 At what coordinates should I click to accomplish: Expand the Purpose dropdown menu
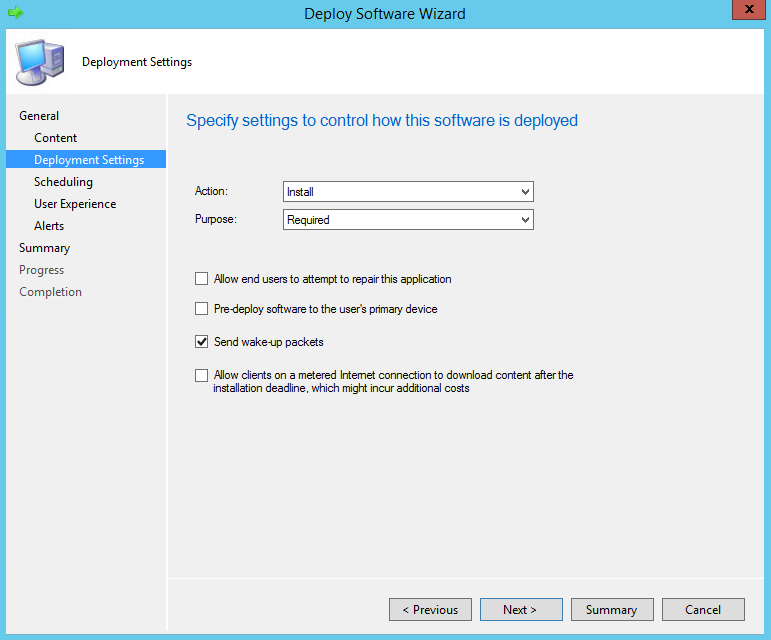pos(408,220)
